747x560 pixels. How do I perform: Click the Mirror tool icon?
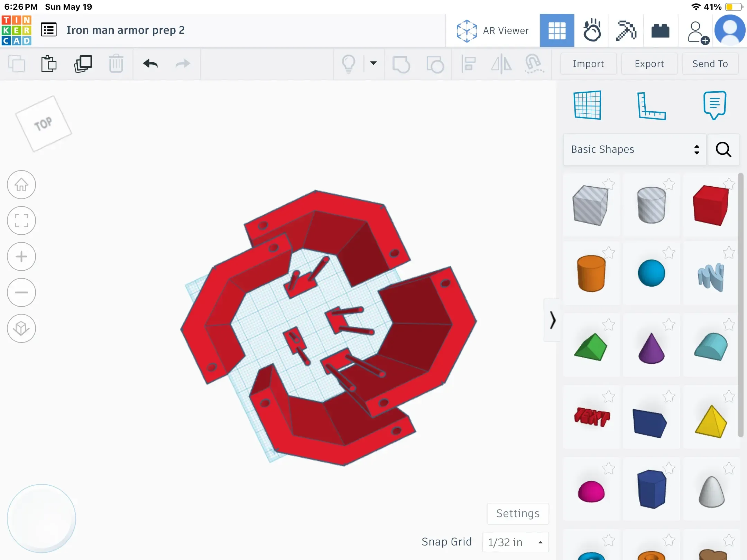[501, 64]
